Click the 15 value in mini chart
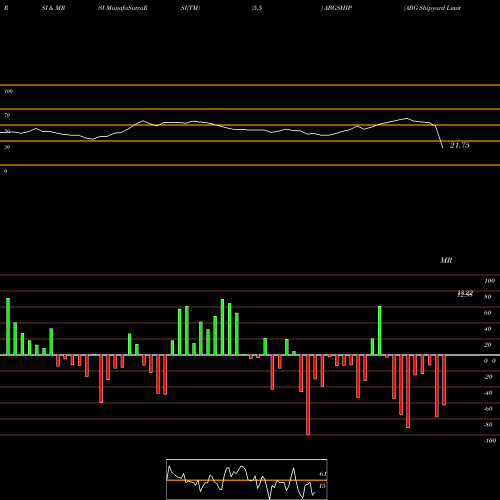Viewport: 500px width, 500px height. [x=322, y=486]
